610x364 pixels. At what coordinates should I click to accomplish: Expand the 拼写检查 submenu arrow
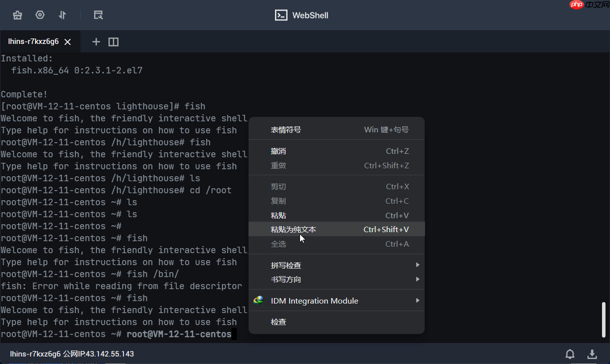tap(417, 265)
